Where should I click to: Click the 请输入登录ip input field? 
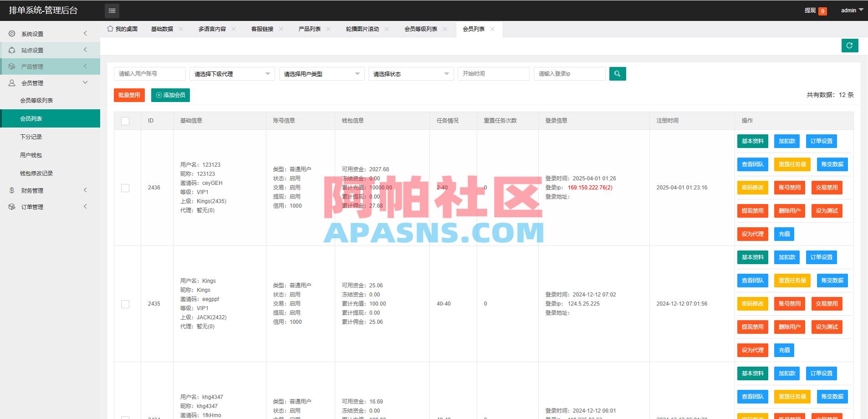coord(569,73)
